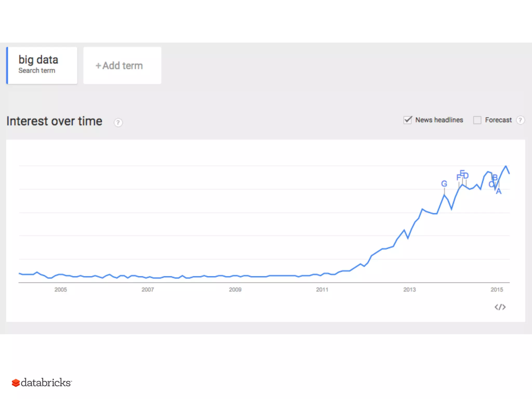Screen dimensions: 532x399
Task: Select the big data search term card
Action: tap(42, 65)
